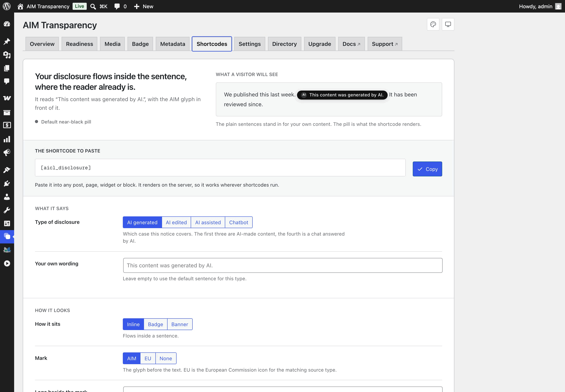Open the WordPress logo menu
This screenshot has height=392, width=565.
coord(7,6)
